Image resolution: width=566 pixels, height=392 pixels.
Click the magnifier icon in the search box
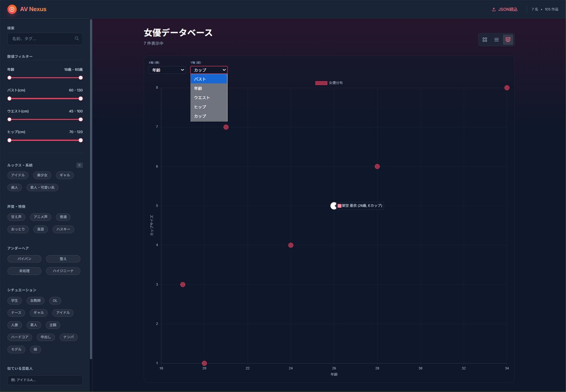(x=77, y=38)
